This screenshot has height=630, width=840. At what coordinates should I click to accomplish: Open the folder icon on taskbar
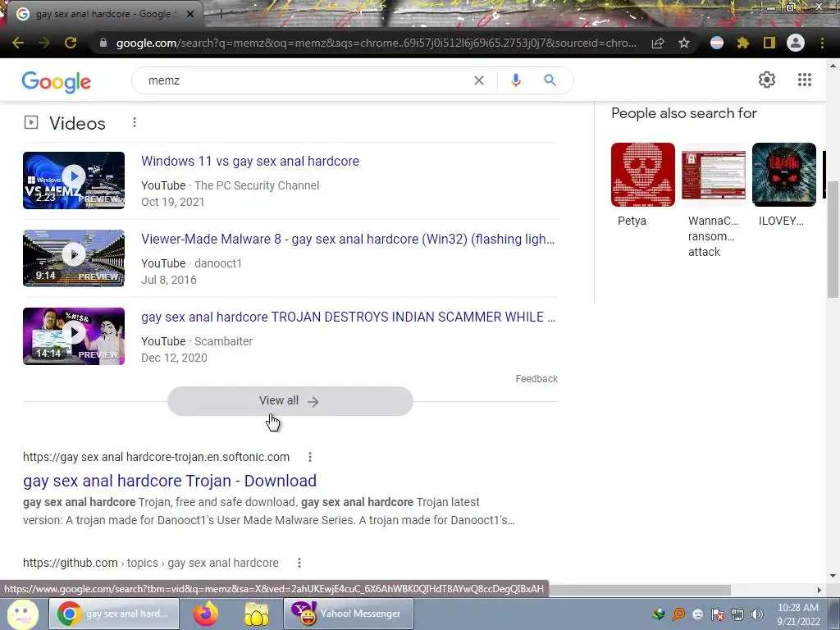(256, 614)
